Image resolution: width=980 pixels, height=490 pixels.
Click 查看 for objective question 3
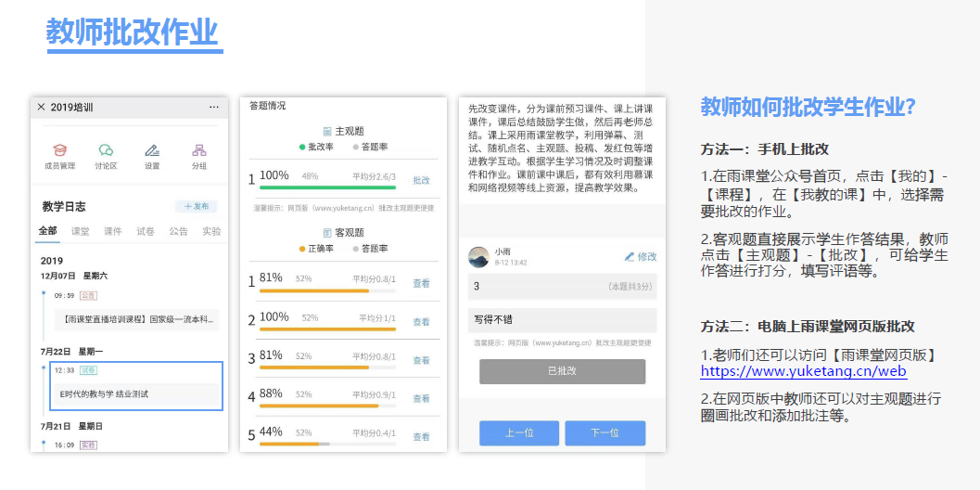pyautogui.click(x=421, y=360)
